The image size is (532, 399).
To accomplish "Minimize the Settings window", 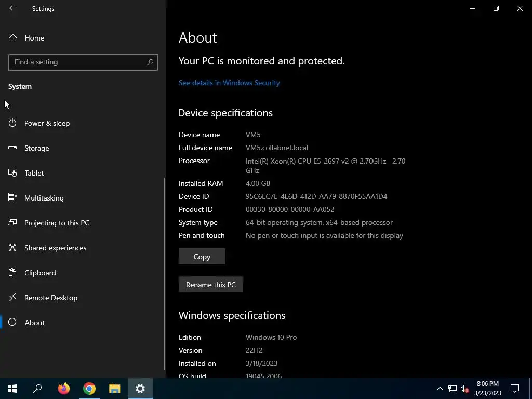I will pyautogui.click(x=472, y=8).
